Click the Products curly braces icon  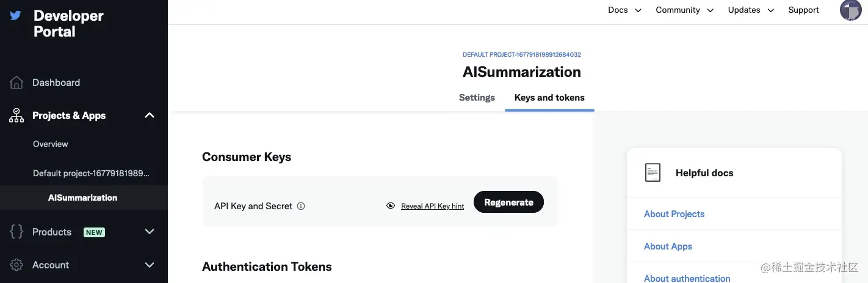point(16,232)
